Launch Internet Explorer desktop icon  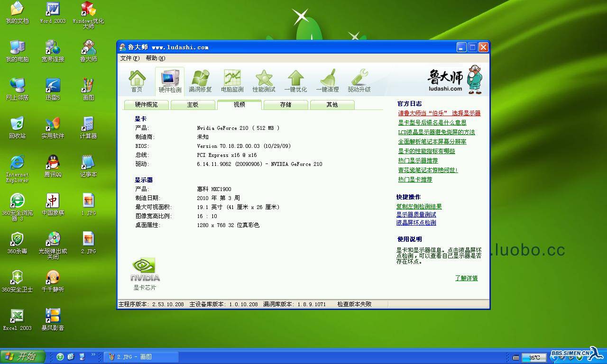coord(17,169)
